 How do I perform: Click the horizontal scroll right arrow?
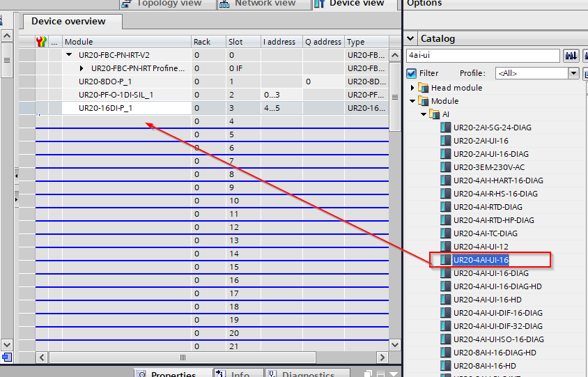tap(382, 357)
